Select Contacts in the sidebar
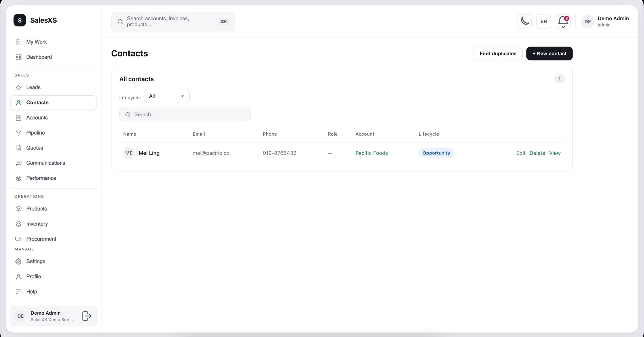This screenshot has width=644, height=337. (x=53, y=103)
